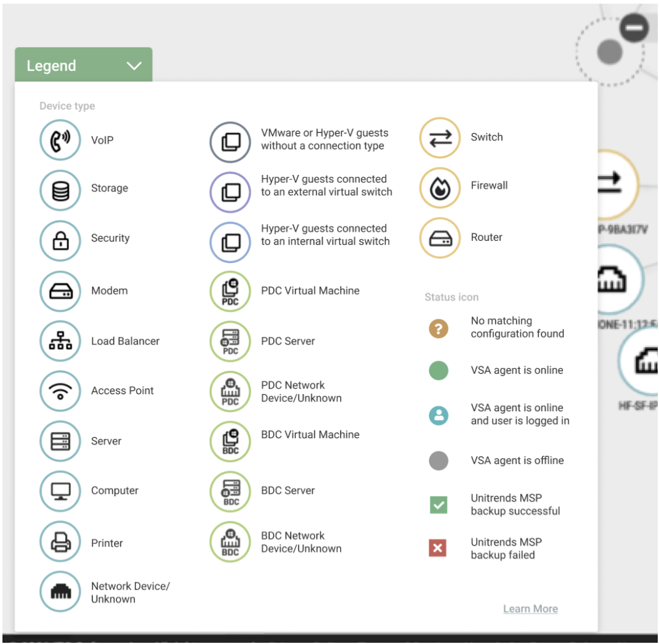Select the Security padlock icon
This screenshot has height=644, width=659.
coord(60,238)
